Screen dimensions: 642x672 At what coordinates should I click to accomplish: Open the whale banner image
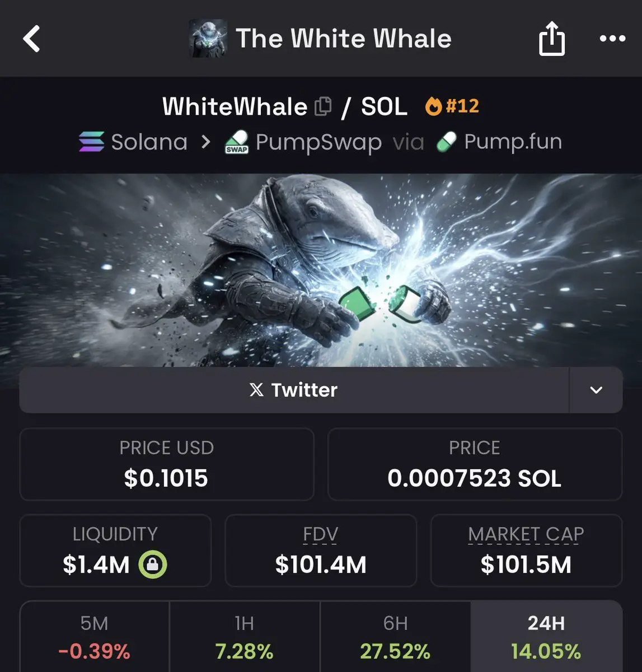point(321,270)
